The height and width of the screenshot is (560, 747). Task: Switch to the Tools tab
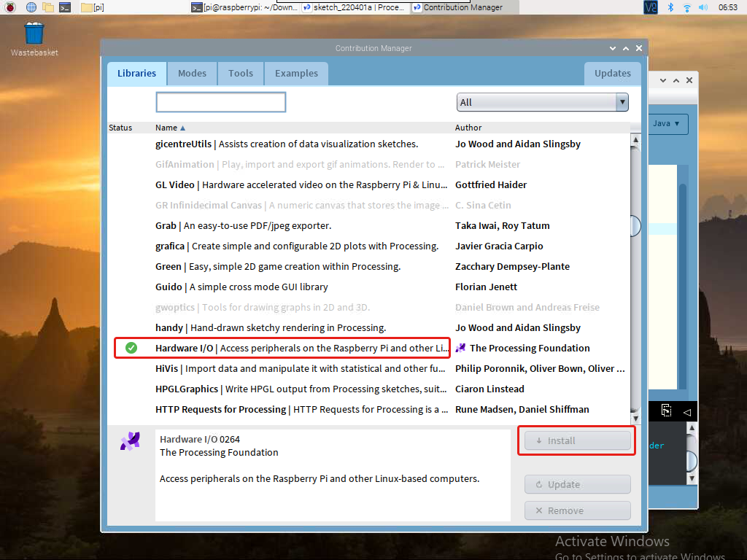point(241,74)
